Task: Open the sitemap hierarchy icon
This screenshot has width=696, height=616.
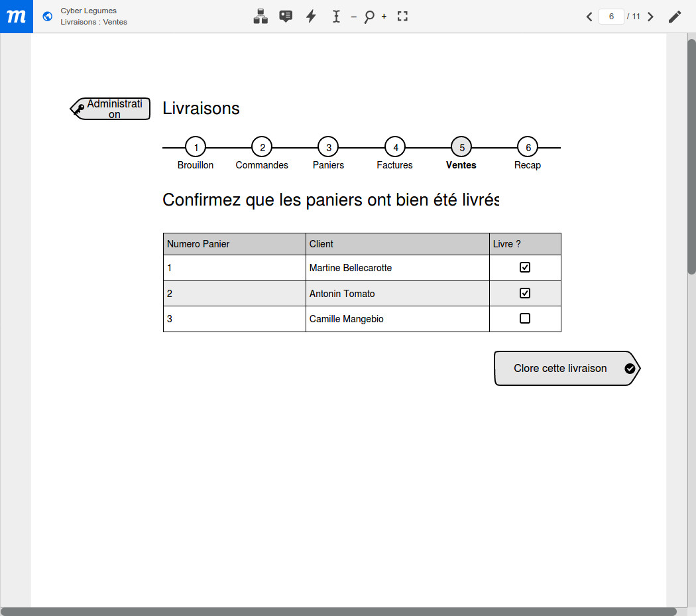Action: pyautogui.click(x=261, y=17)
